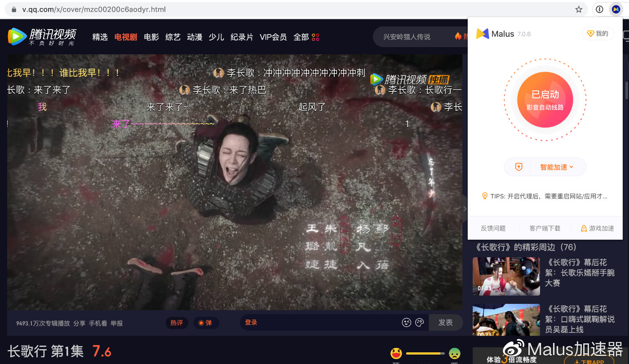Click the page vertical scrollbar
The height and width of the screenshot is (364, 629).
(627, 90)
